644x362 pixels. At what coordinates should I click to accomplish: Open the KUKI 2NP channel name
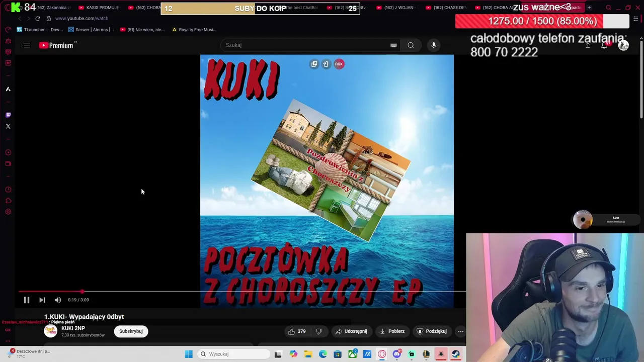click(73, 328)
